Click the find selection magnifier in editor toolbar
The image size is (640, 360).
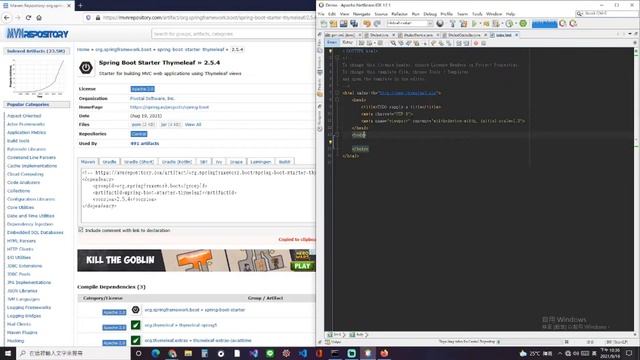393,43
